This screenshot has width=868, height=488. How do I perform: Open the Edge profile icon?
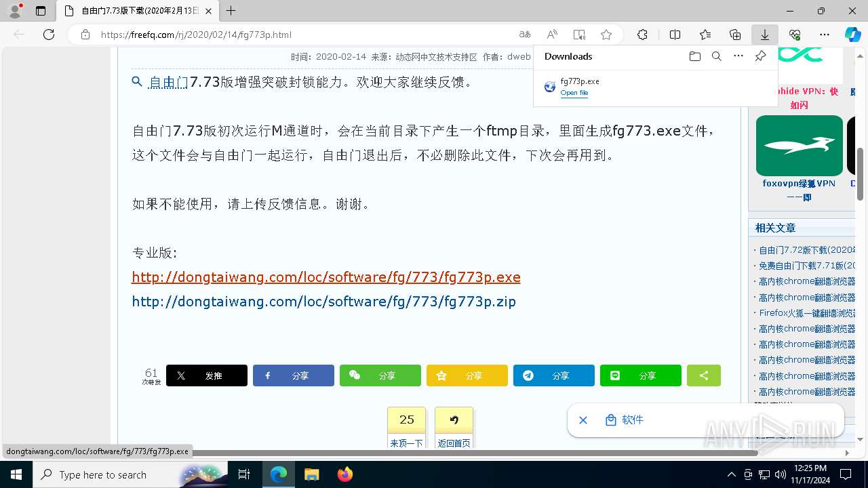point(15,11)
